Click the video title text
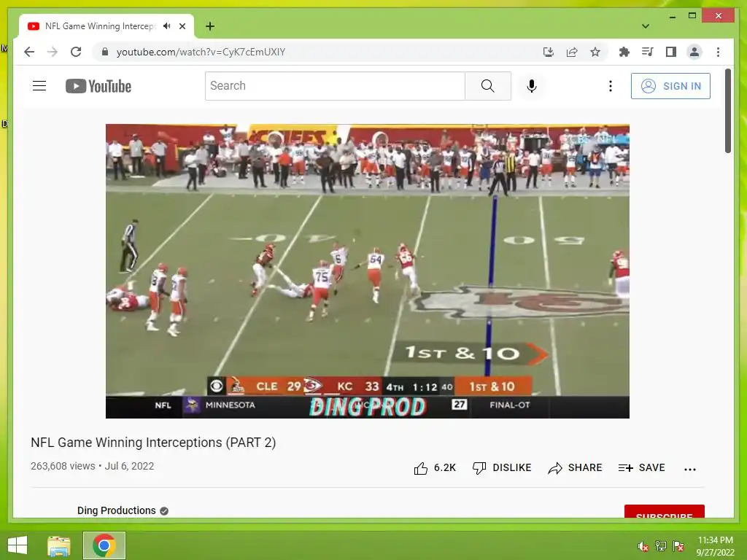 (x=153, y=443)
